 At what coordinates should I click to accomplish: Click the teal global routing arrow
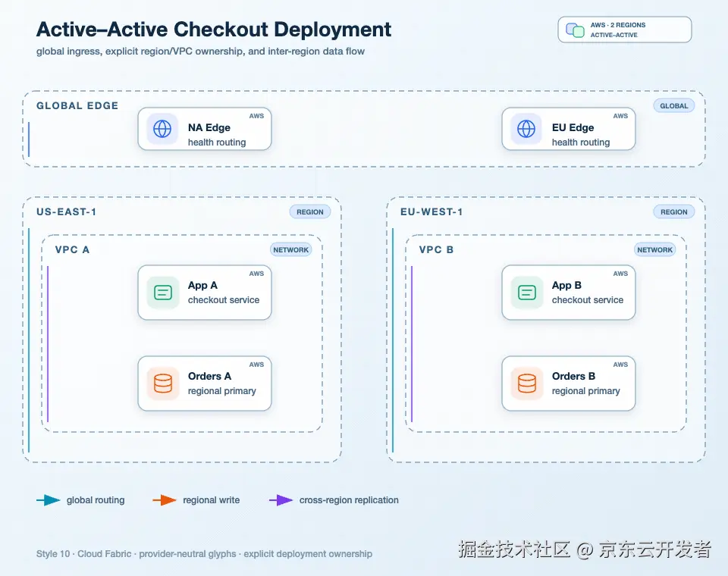[49, 500]
